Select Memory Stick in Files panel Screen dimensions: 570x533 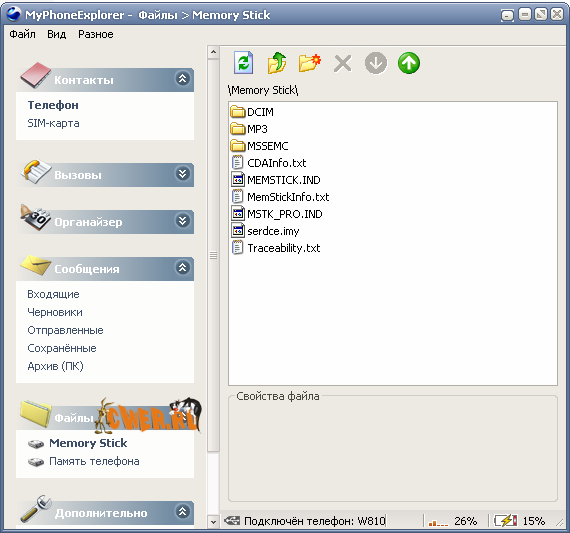(x=88, y=443)
